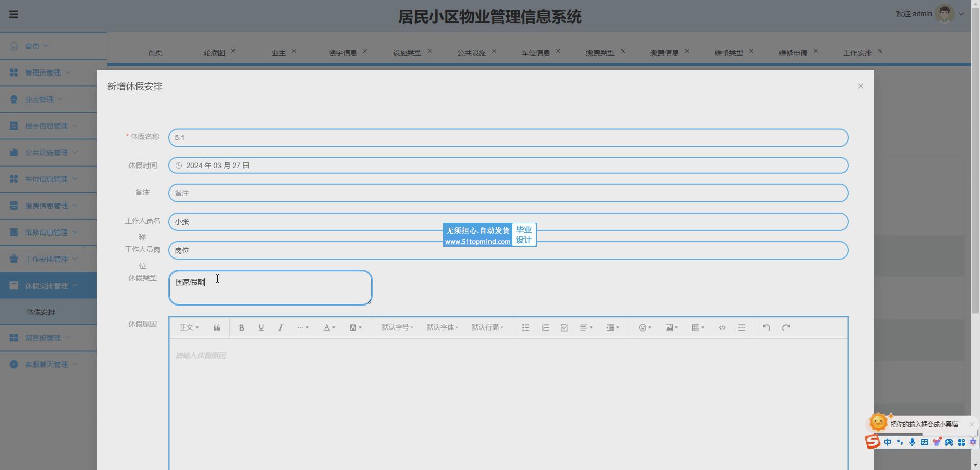980x470 pixels.
Task: Open the 默认字号 font size dropdown
Action: click(x=398, y=327)
